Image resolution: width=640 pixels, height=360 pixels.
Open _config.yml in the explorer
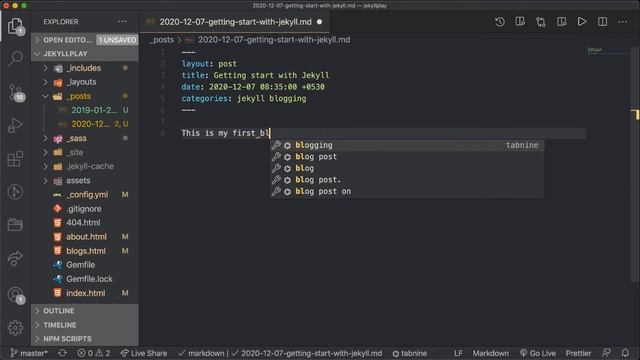pyautogui.click(x=85, y=195)
